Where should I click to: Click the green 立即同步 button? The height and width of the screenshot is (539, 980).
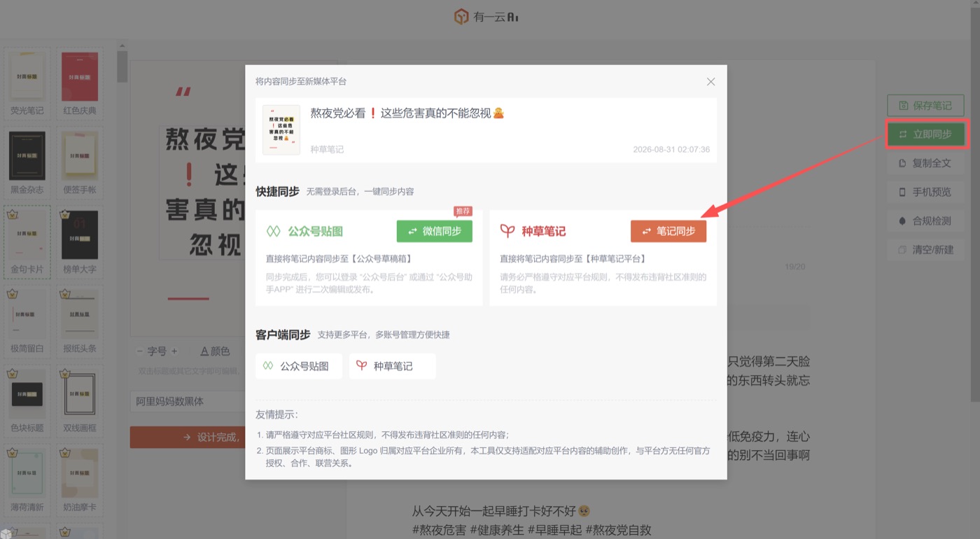(x=925, y=134)
